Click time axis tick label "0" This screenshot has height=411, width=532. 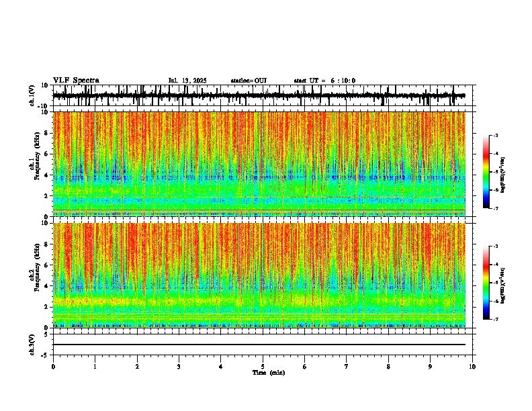pos(53,367)
